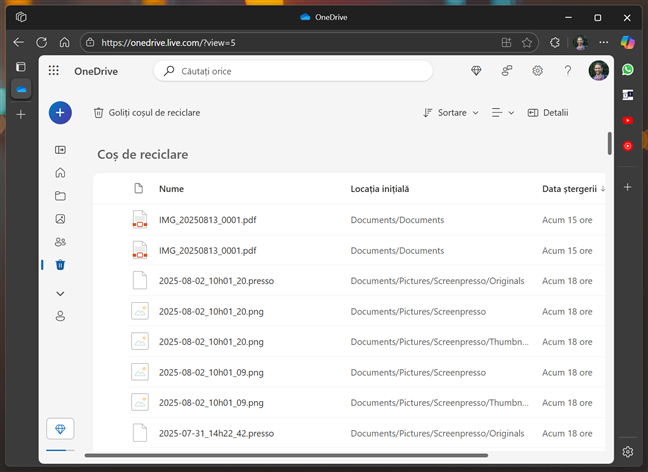Click the premium diamond button at bottom left
The image size is (648, 472).
(x=60, y=429)
